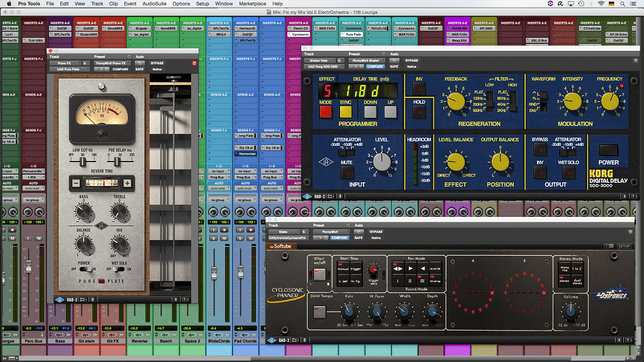
Task: Click the red MODE button on Korg delay
Action: (x=326, y=112)
